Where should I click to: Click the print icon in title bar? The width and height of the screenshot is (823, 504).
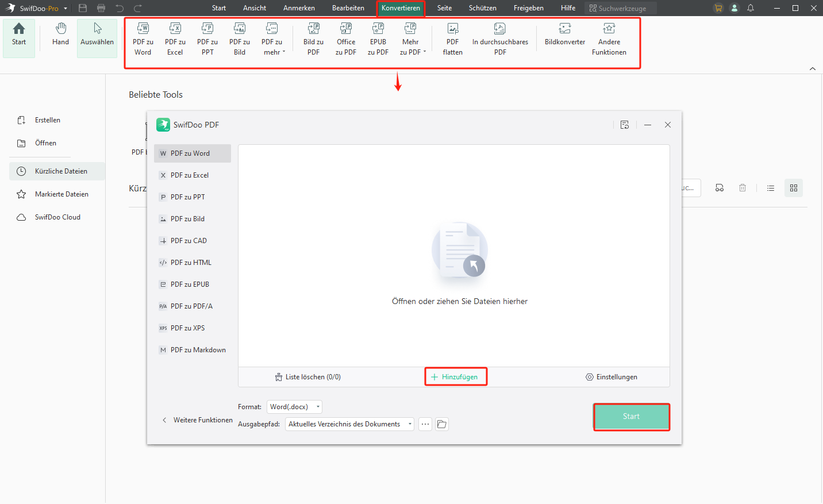point(101,8)
